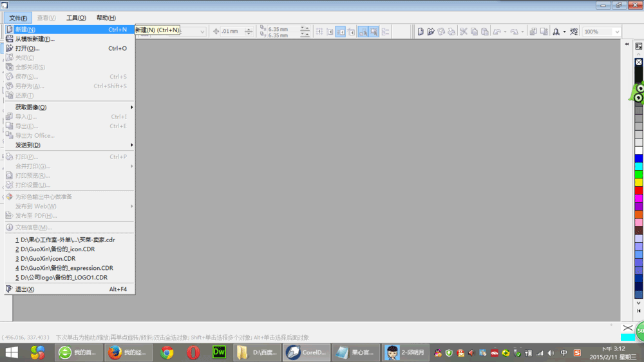The image size is (644, 362).
Task: Click the Save toolbar icon
Action: click(x=441, y=32)
